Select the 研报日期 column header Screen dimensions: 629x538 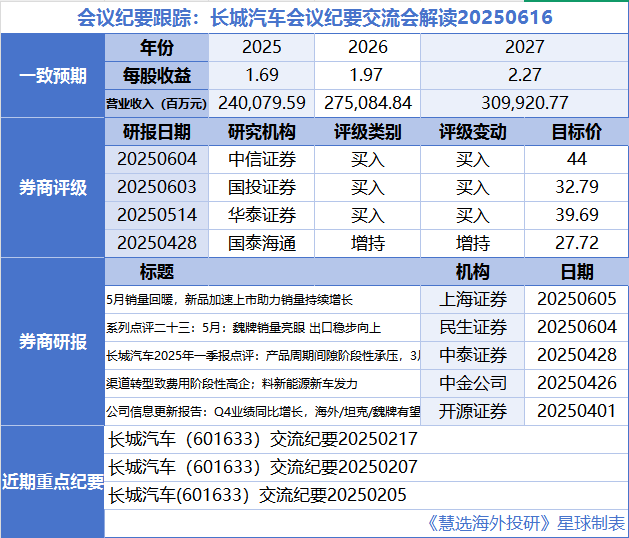[157, 132]
